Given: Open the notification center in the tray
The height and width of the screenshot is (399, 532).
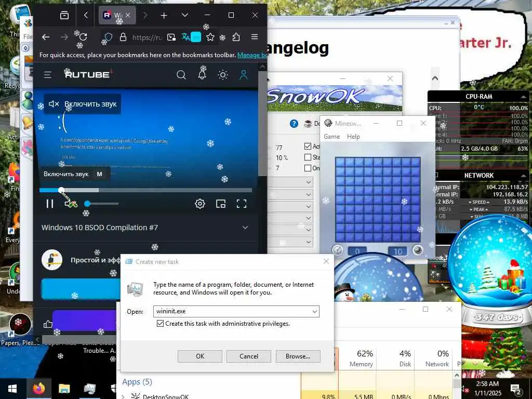Looking at the screenshot, I should [515, 389].
